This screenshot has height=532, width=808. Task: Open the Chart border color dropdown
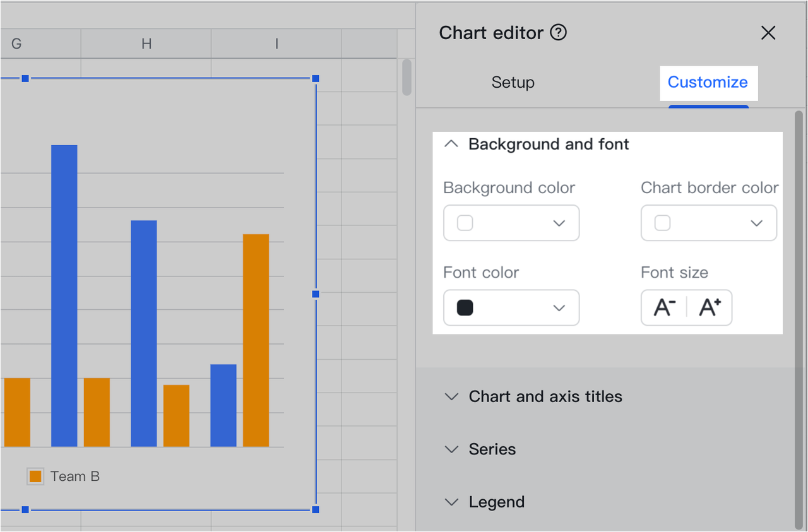click(756, 223)
